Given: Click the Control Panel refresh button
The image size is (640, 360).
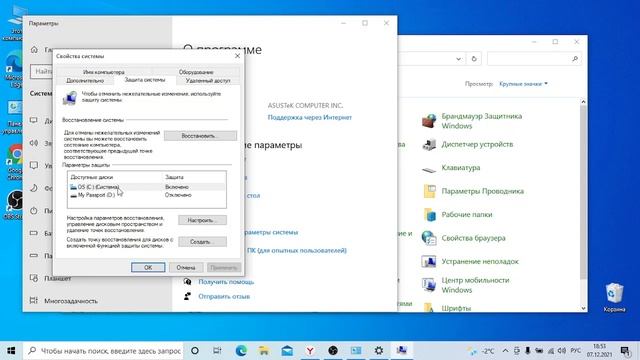Looking at the screenshot, I should [x=474, y=59].
